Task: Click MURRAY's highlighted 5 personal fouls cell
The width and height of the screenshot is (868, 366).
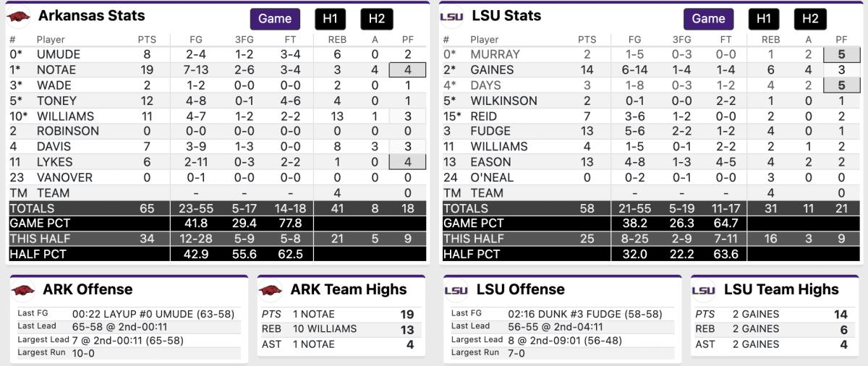Action: [x=842, y=54]
